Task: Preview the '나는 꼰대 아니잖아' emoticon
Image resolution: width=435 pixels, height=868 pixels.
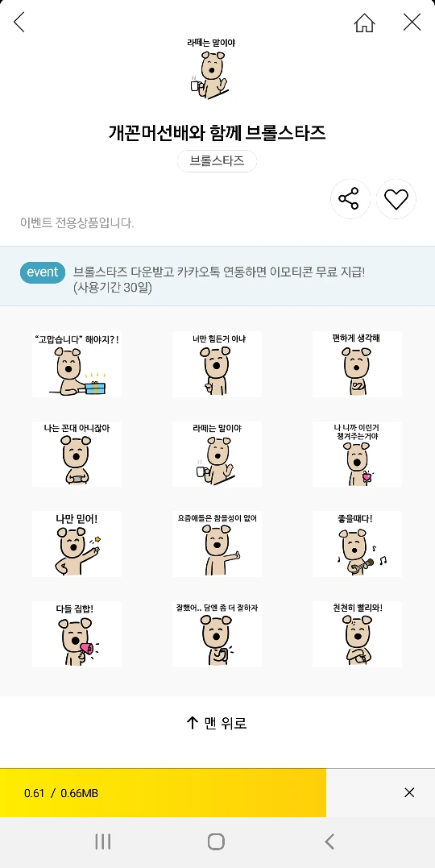Action: click(x=77, y=454)
